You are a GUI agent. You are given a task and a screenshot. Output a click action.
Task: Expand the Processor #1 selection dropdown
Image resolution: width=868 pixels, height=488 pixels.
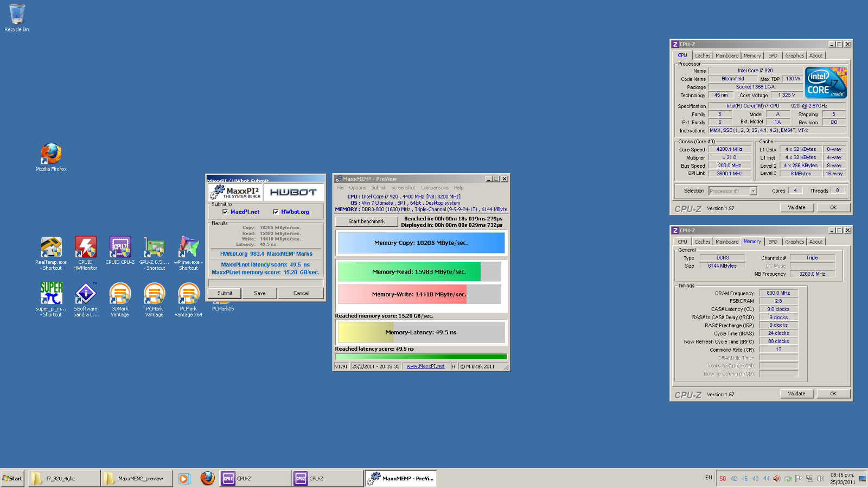coord(753,191)
